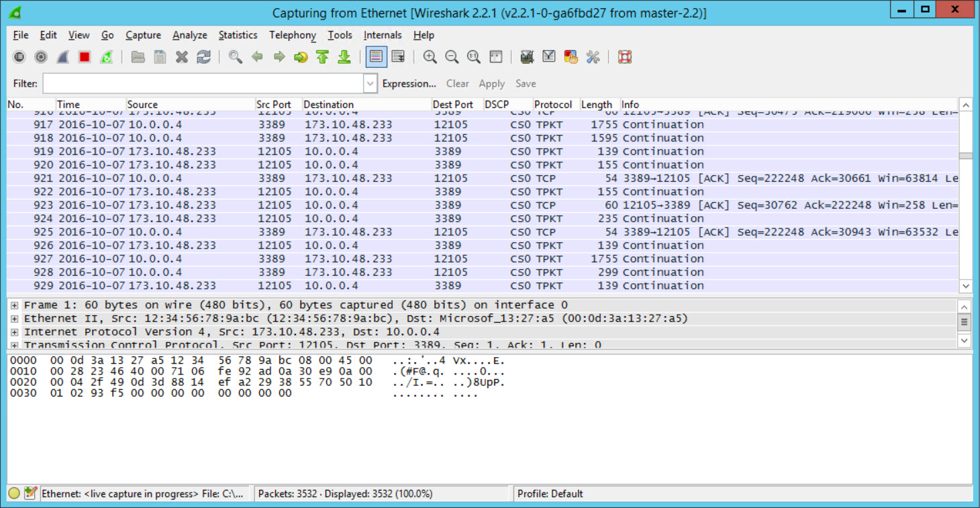Toggle auto scroll during live capture
This screenshot has height=508, width=980.
coord(398,57)
